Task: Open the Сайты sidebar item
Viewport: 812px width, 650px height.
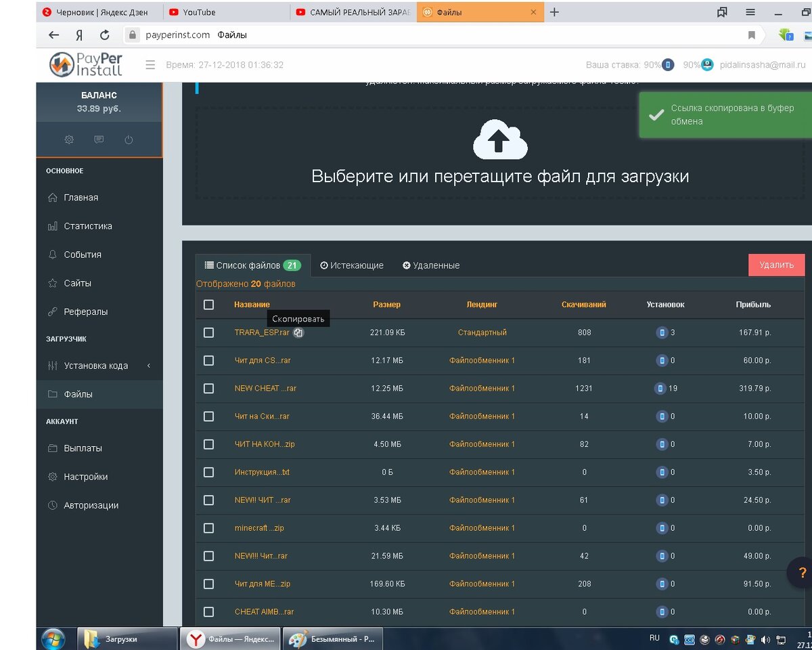Action: click(x=99, y=283)
